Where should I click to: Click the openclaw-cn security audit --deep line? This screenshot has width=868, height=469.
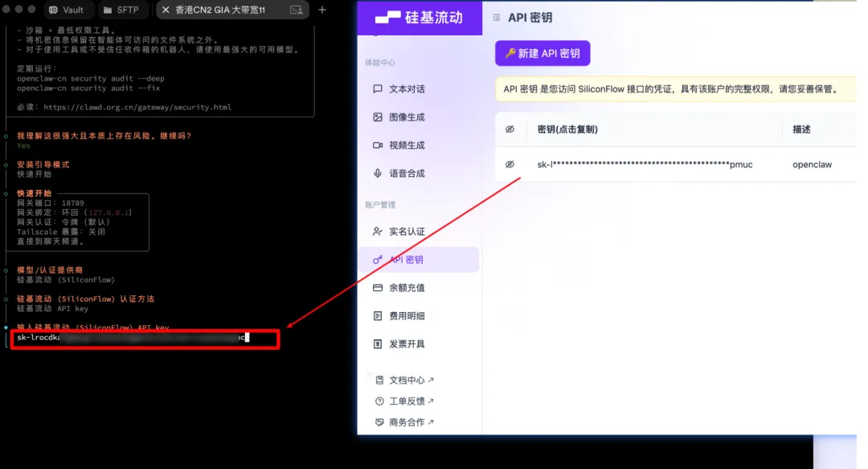coord(90,79)
